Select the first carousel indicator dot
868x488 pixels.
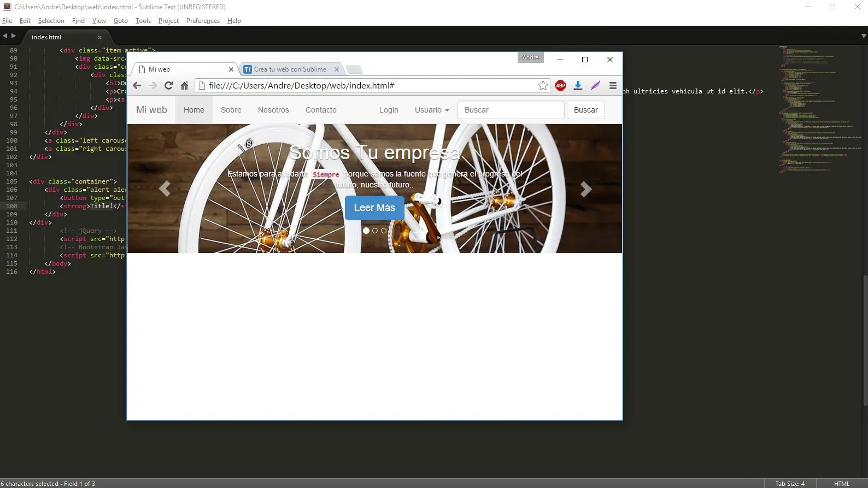[x=366, y=231]
